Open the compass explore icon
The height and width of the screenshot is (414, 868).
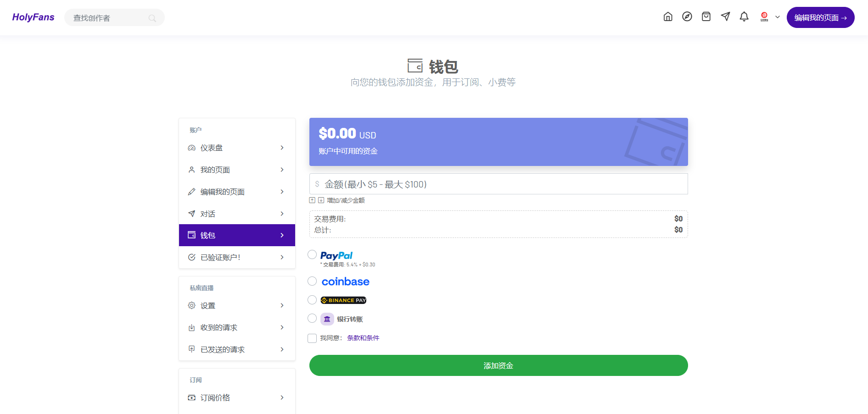tap(687, 17)
